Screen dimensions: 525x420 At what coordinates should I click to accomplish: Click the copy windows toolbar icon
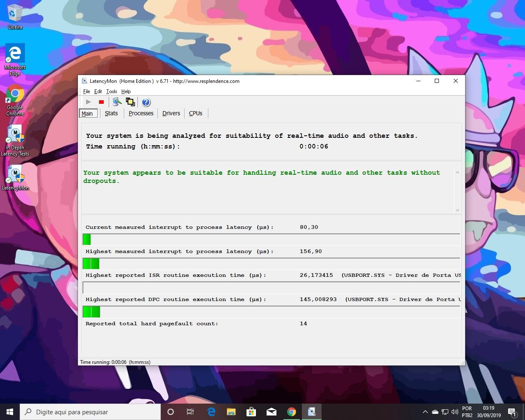pyautogui.click(x=130, y=102)
